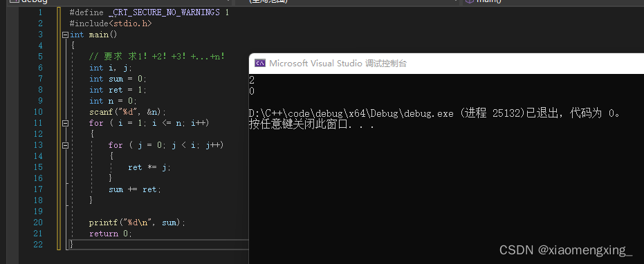Click the console window's app icon

[x=259, y=63]
